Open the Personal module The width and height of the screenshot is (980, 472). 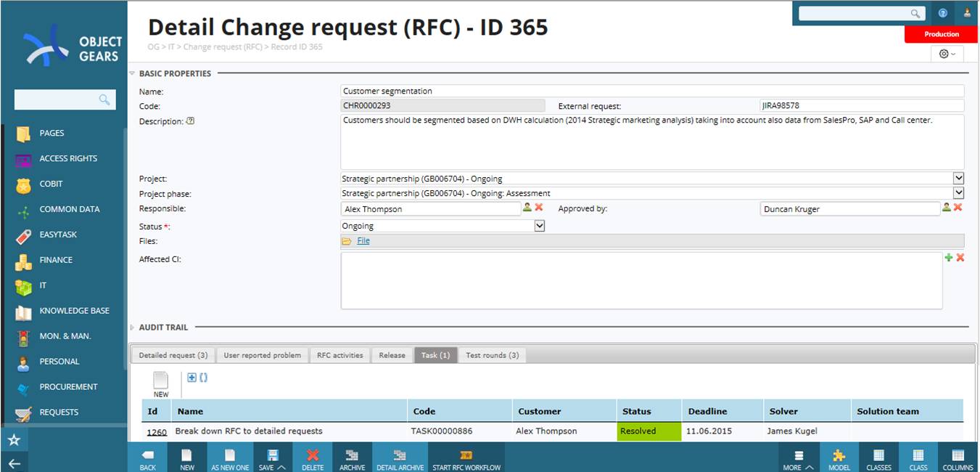[x=59, y=362]
